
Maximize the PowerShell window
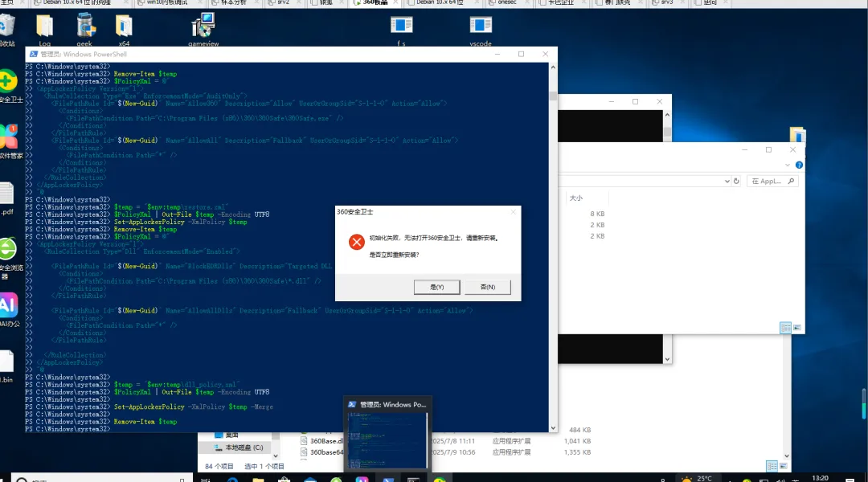click(521, 55)
